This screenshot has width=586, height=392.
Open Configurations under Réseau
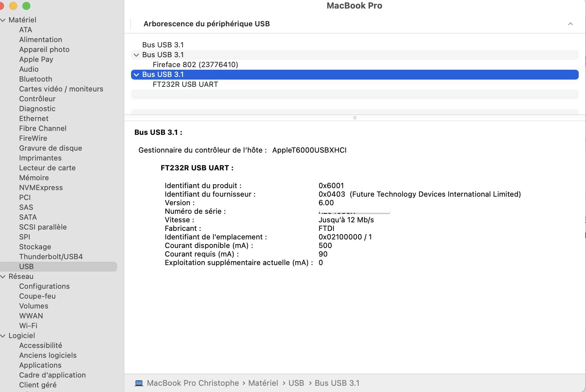point(44,286)
